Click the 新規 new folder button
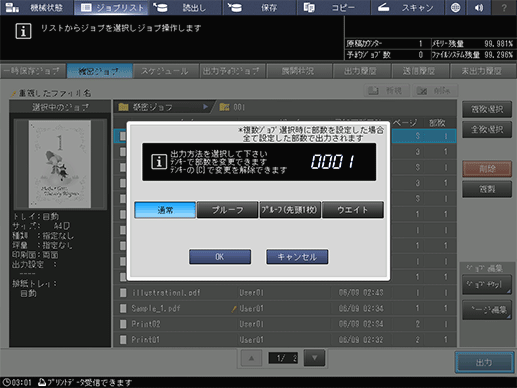Image resolution: width=517 pixels, height=388 pixels. [x=387, y=90]
